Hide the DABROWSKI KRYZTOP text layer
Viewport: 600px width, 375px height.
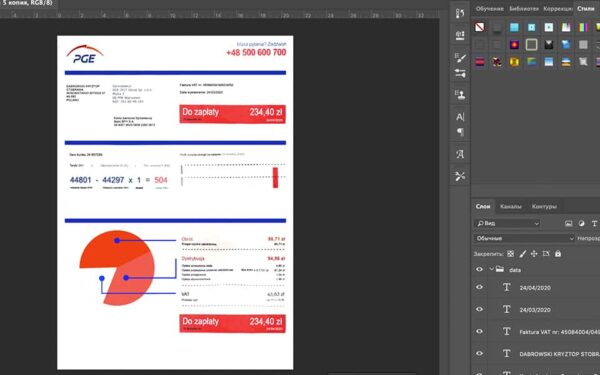pos(479,354)
